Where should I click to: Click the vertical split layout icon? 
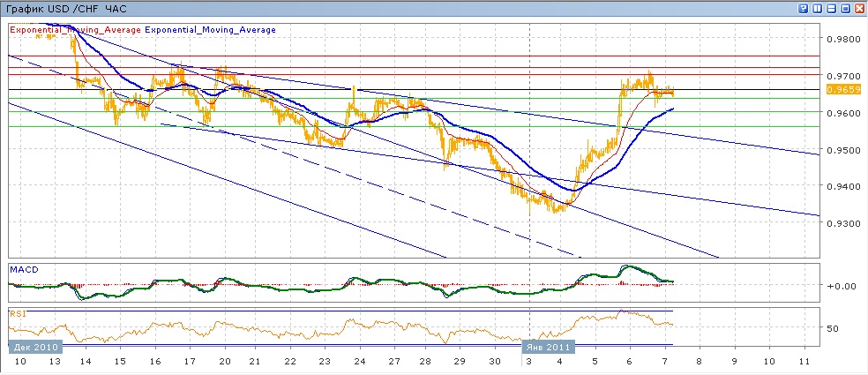tap(818, 8)
